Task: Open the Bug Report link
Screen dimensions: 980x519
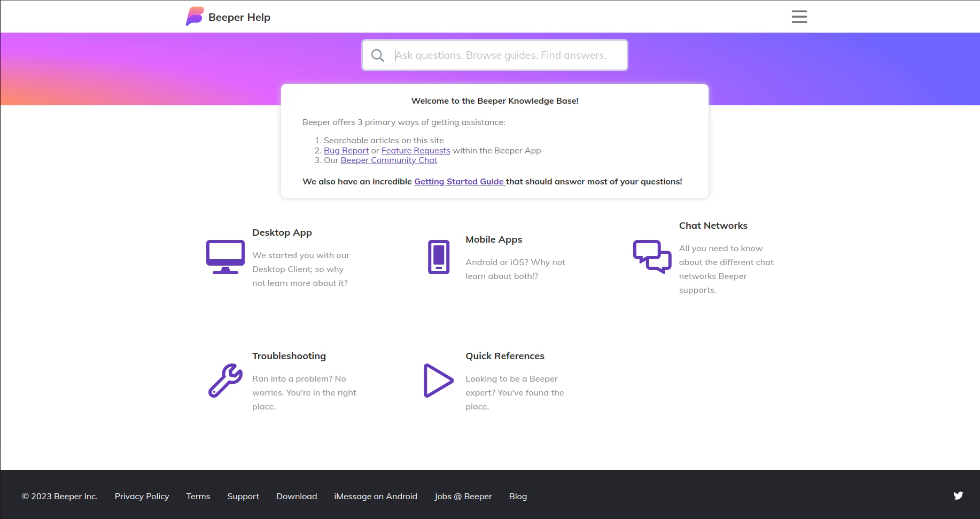Action: (346, 150)
